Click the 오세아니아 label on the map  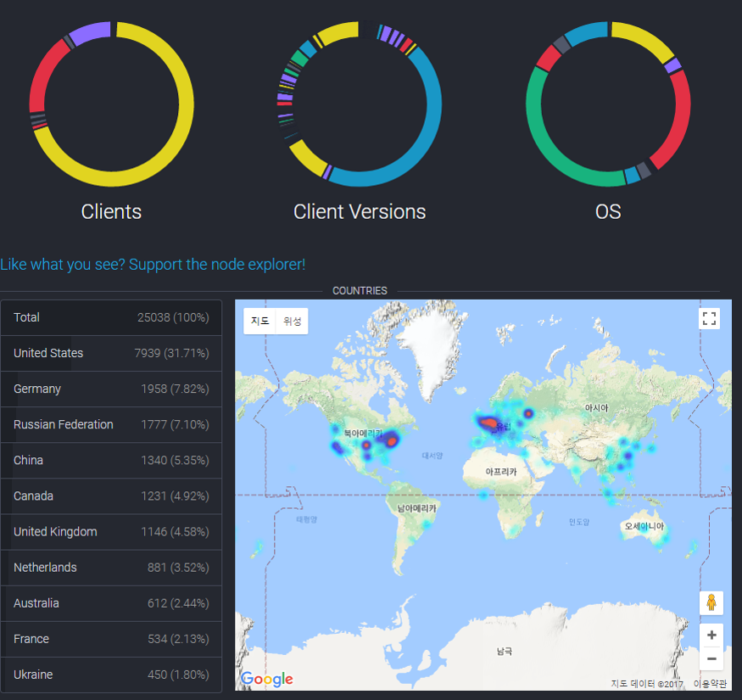(x=644, y=526)
